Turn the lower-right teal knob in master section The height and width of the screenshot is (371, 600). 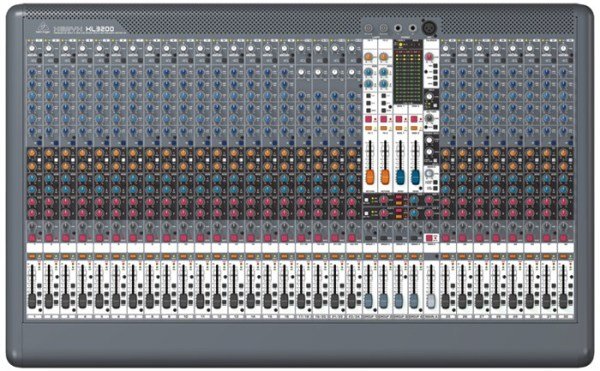click(383, 84)
